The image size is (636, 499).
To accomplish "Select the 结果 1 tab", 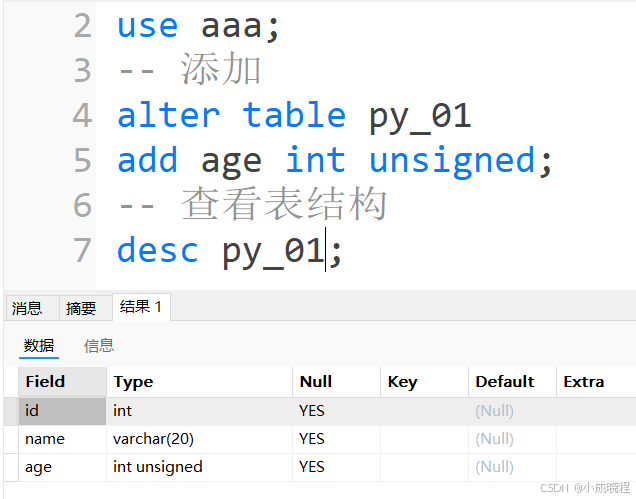I will point(140,307).
